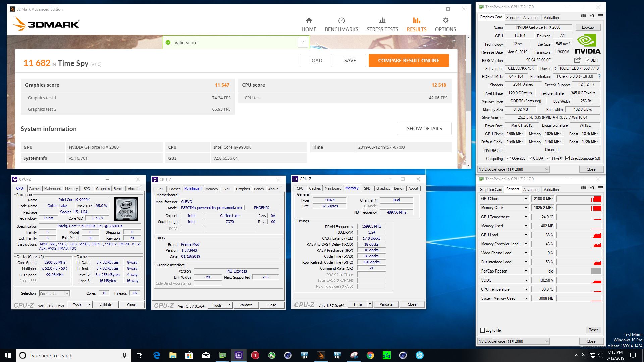The image size is (644, 362).
Task: Open the Windows Start menu
Action: coord(8,355)
